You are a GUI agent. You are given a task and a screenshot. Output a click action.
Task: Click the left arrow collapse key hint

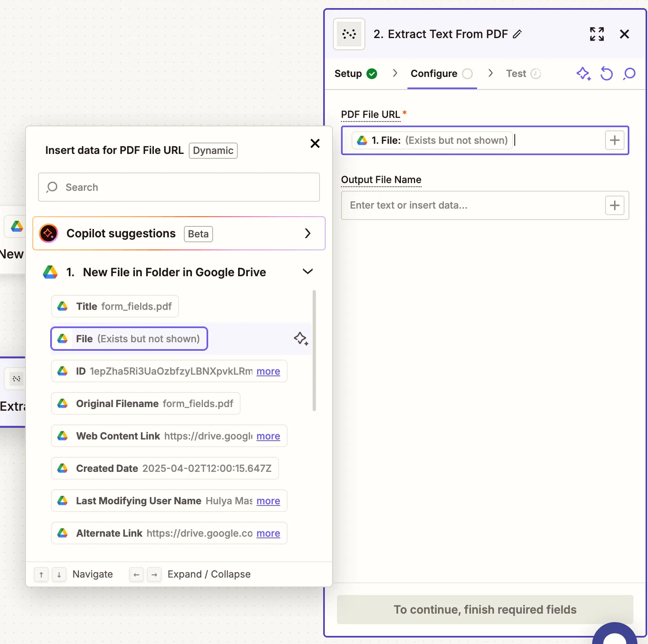point(136,574)
